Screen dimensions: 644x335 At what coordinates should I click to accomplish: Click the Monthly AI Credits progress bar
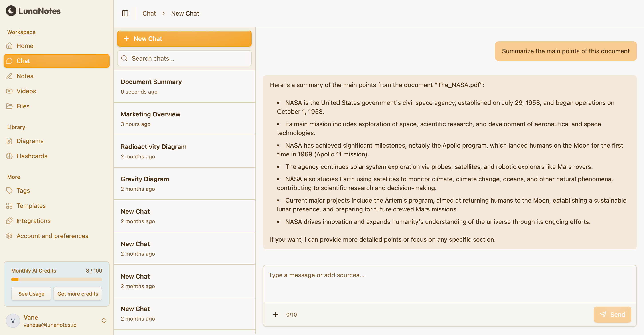57,279
